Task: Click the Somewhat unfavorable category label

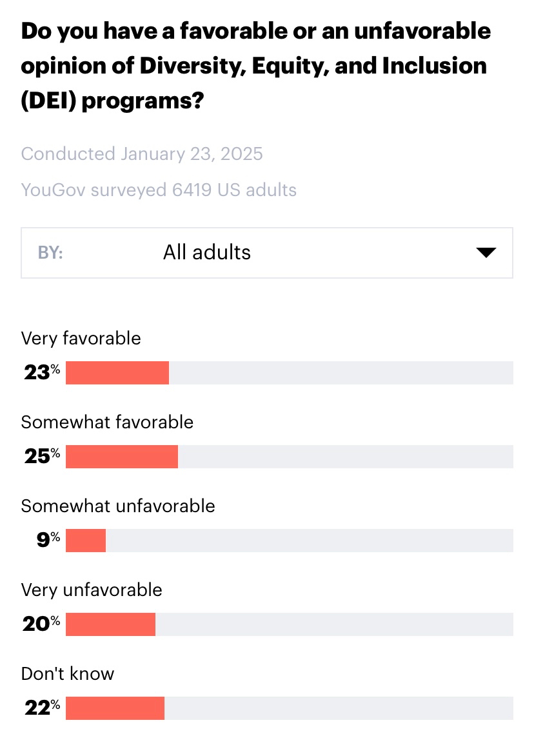Action: pyautogui.click(x=118, y=506)
